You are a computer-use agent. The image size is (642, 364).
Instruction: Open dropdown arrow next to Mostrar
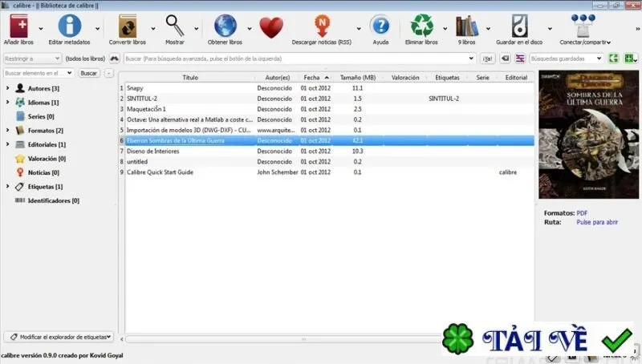pos(197,29)
